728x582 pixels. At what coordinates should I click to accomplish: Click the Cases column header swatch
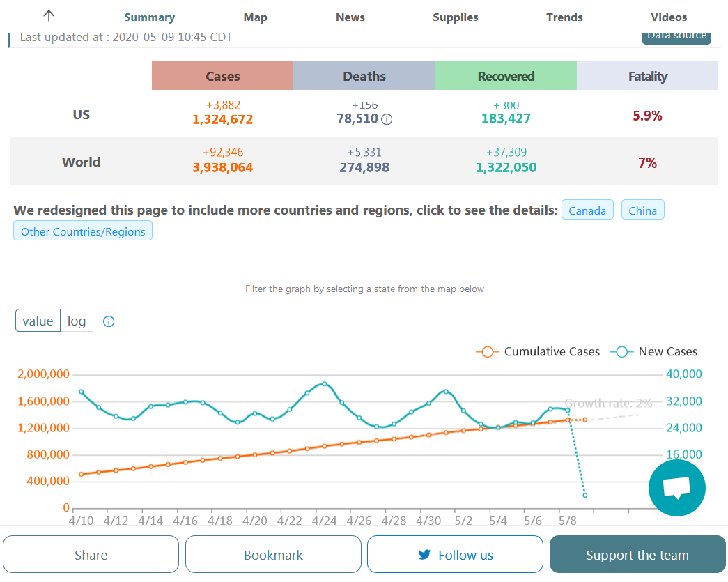point(223,76)
